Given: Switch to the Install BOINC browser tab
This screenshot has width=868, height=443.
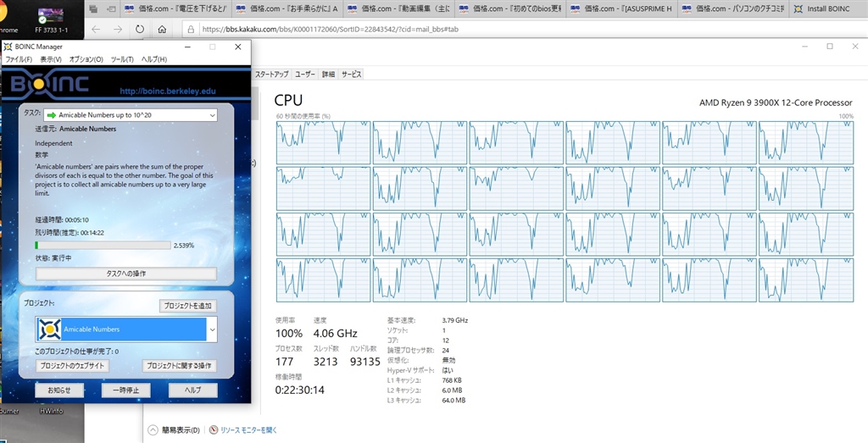Looking at the screenshot, I should click(x=828, y=8).
